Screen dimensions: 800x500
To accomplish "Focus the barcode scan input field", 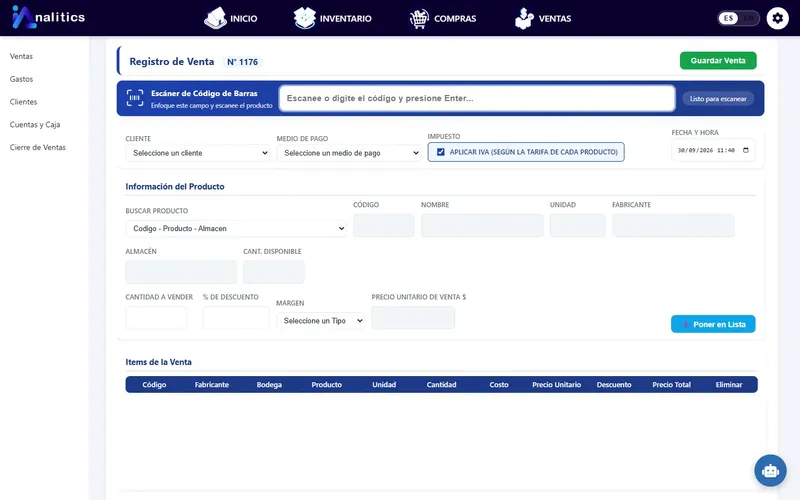I will [x=477, y=98].
